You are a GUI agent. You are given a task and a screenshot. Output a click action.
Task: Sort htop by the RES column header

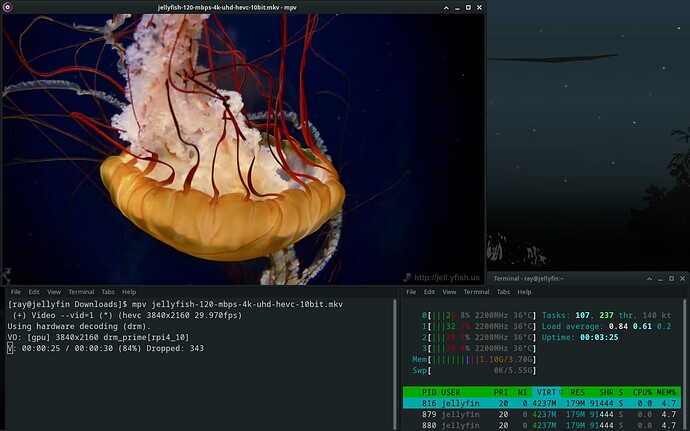tap(577, 392)
